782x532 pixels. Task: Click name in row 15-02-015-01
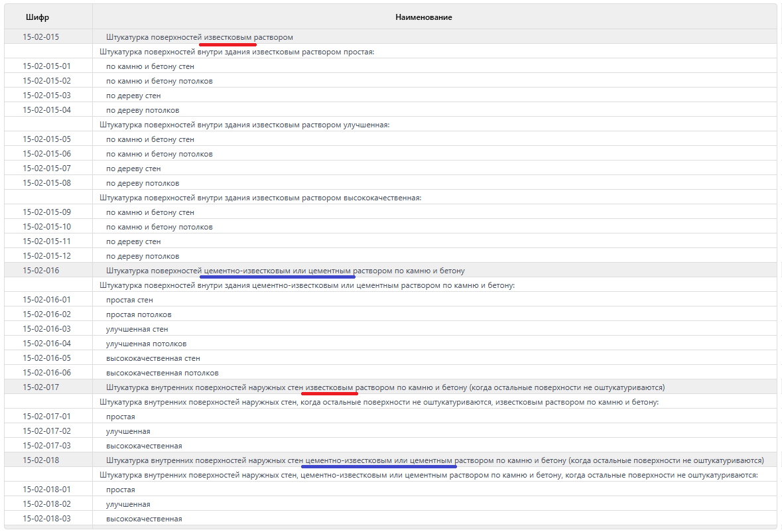(150, 66)
